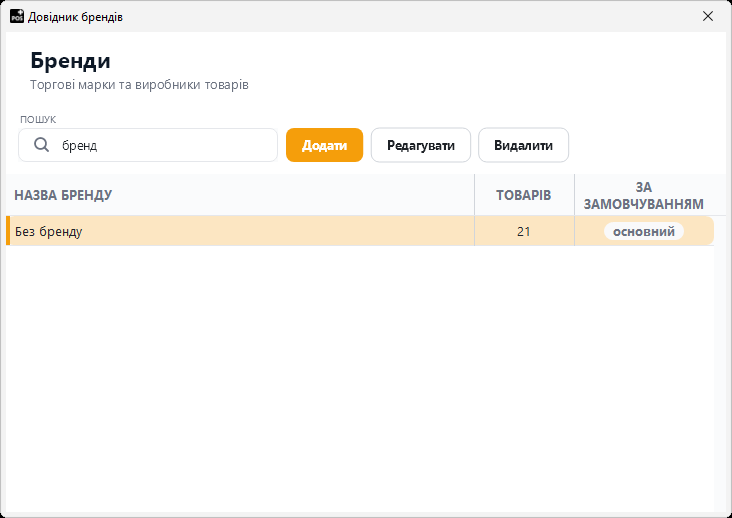Close the Довідник брендів window
The width and height of the screenshot is (732, 518).
(708, 16)
